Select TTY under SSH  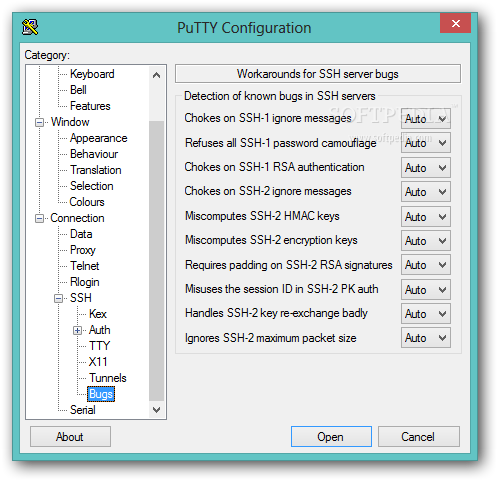(x=99, y=346)
